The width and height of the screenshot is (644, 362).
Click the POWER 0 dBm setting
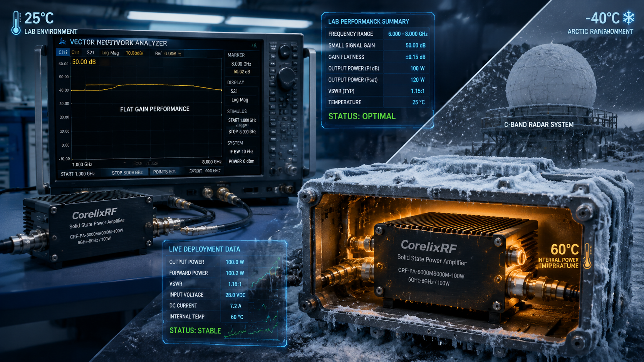point(241,162)
